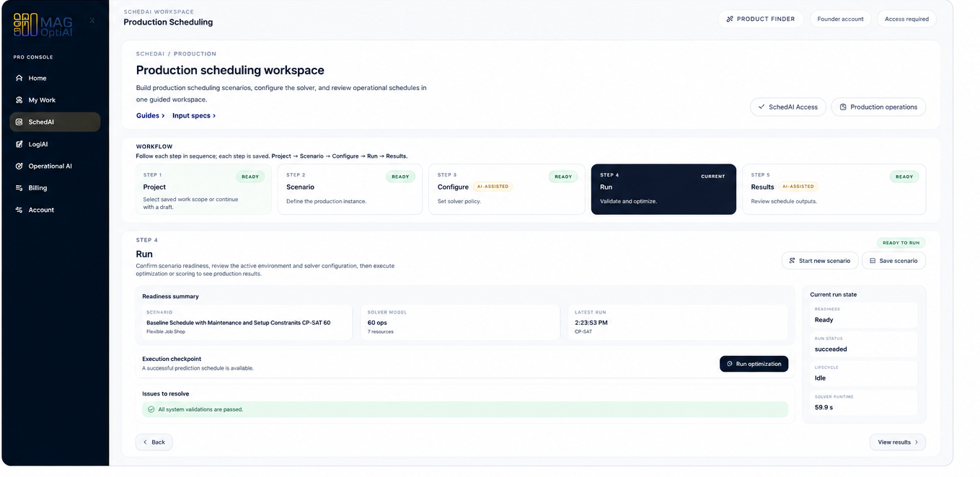980x477 pixels.
Task: Click the Save scenario button
Action: click(x=893, y=261)
